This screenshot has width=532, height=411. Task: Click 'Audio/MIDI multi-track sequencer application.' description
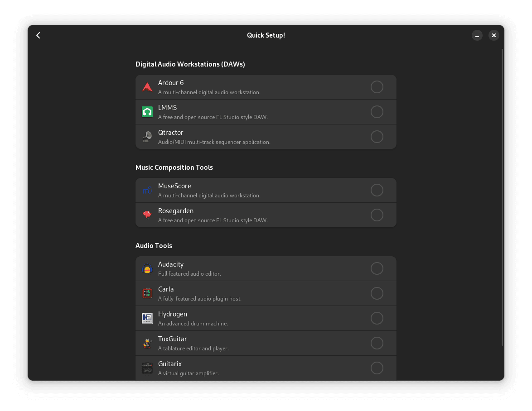214,142
